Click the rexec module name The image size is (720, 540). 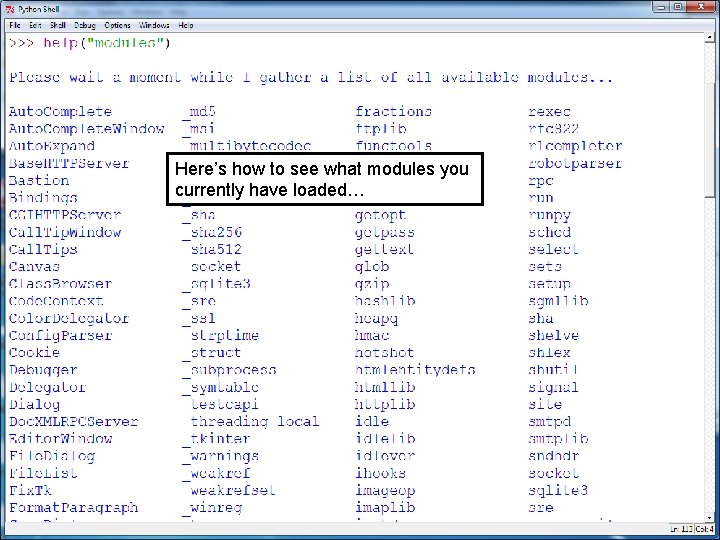click(549, 112)
